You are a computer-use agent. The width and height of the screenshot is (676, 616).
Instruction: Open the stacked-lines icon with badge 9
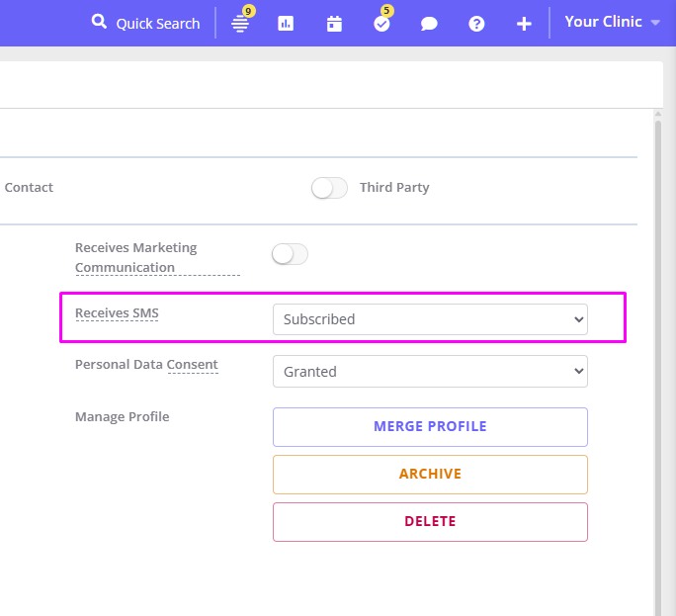tap(240, 24)
